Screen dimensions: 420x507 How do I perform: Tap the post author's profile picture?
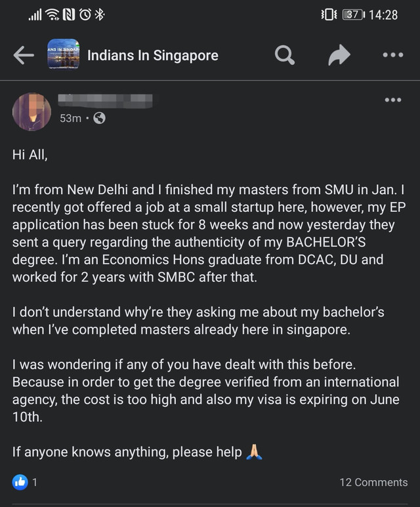[x=31, y=111]
